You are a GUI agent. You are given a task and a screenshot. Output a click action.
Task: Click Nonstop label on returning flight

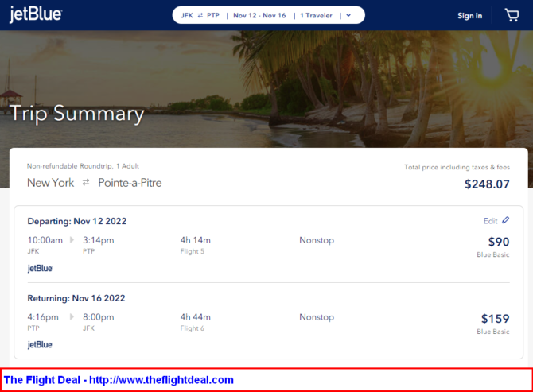317,317
